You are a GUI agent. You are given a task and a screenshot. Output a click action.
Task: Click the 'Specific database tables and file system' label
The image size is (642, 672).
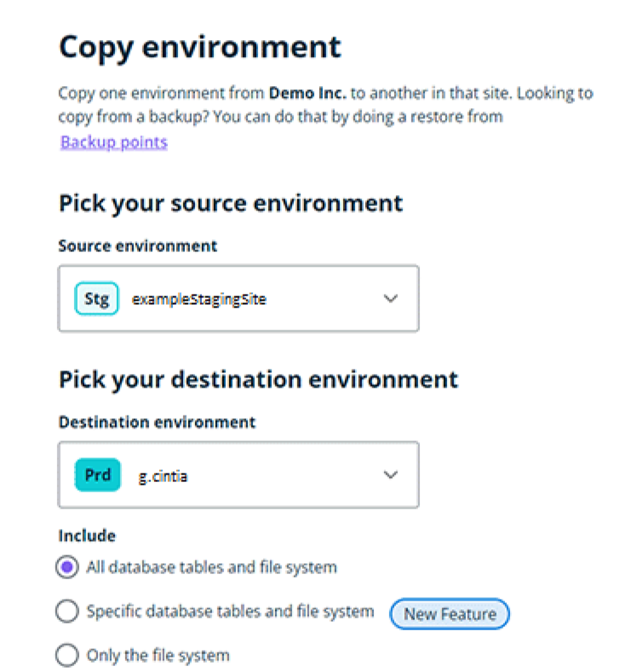tap(230, 612)
